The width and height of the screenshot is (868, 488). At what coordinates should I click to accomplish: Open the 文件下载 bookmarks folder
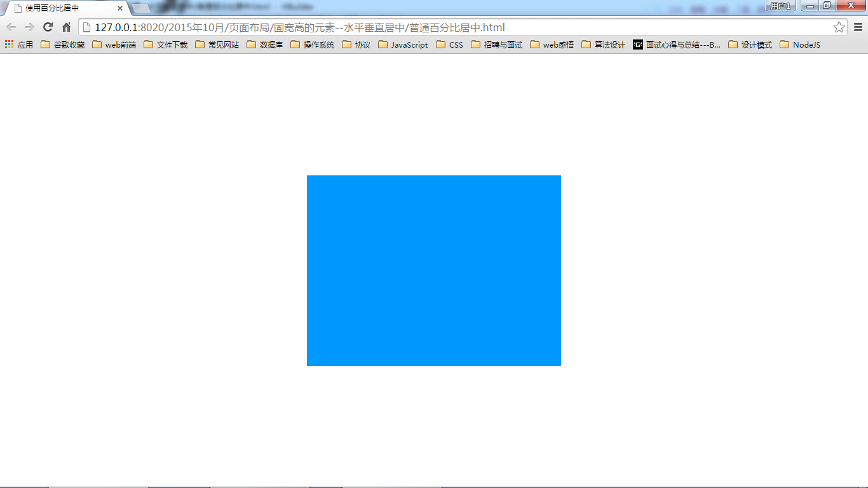(165, 45)
